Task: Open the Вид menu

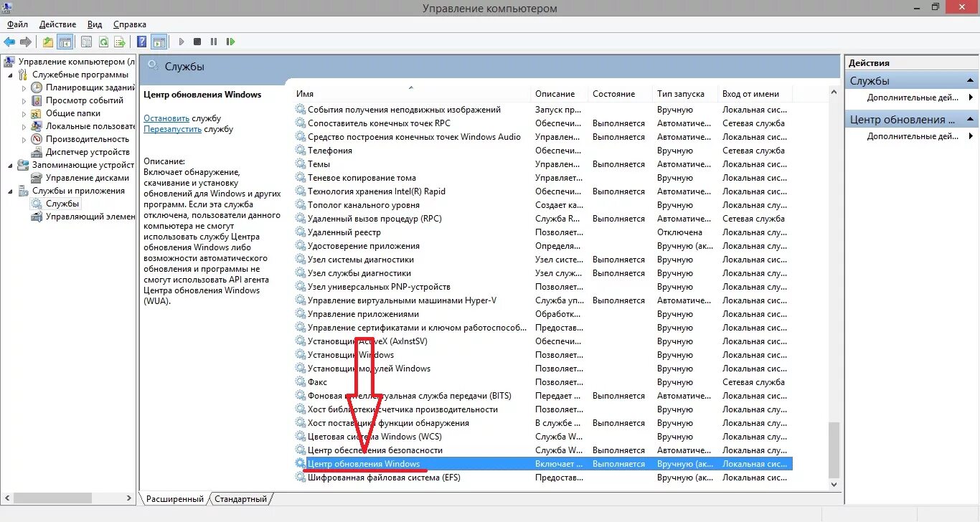Action: click(x=95, y=24)
